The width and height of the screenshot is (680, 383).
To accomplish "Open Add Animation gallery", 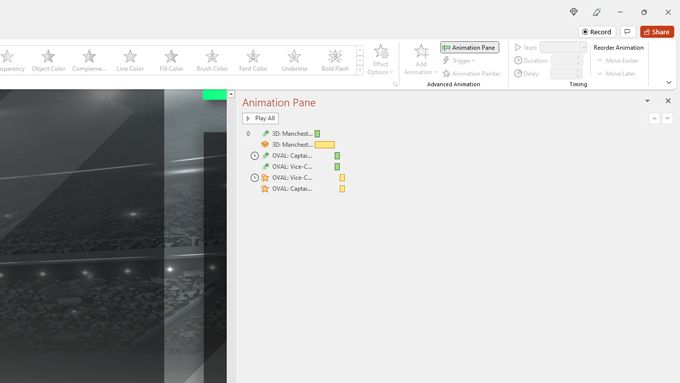I will (421, 60).
